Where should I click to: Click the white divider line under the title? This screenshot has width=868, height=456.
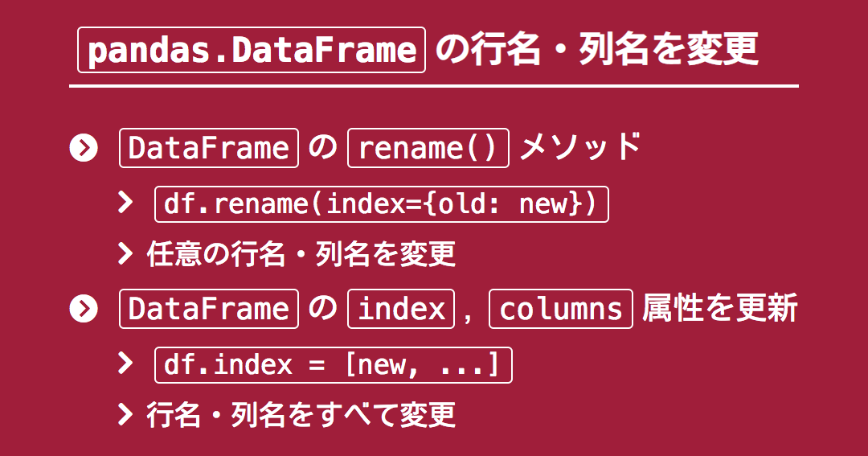(x=434, y=86)
